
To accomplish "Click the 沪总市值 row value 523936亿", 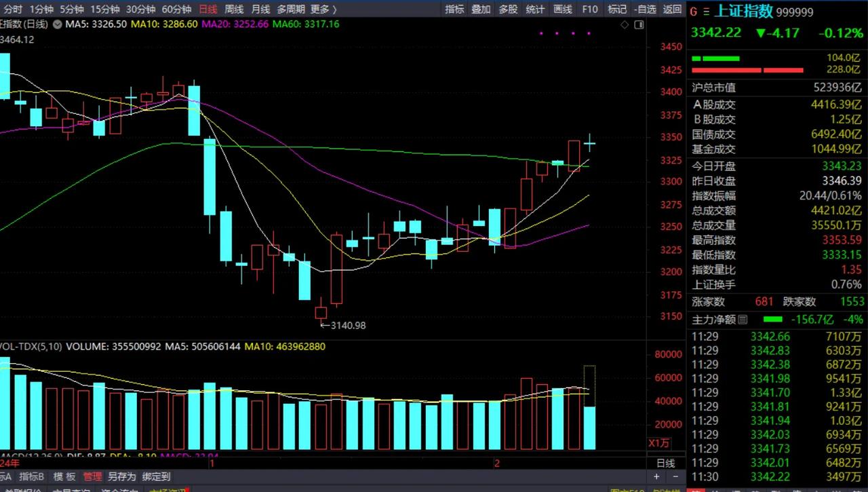I will 839,88.
